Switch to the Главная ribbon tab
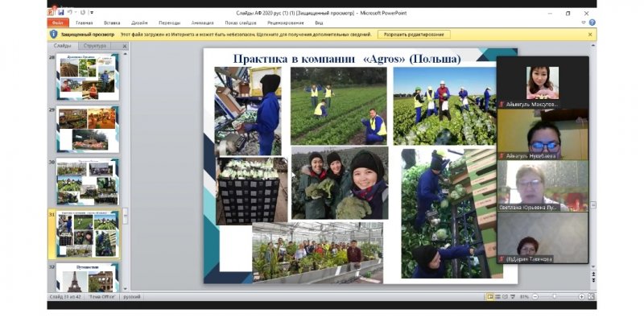The width and height of the screenshot is (644, 322). coord(85,23)
